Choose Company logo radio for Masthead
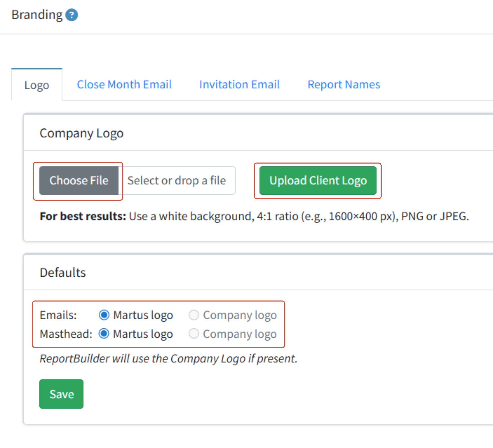The image size is (493, 448). point(194,334)
